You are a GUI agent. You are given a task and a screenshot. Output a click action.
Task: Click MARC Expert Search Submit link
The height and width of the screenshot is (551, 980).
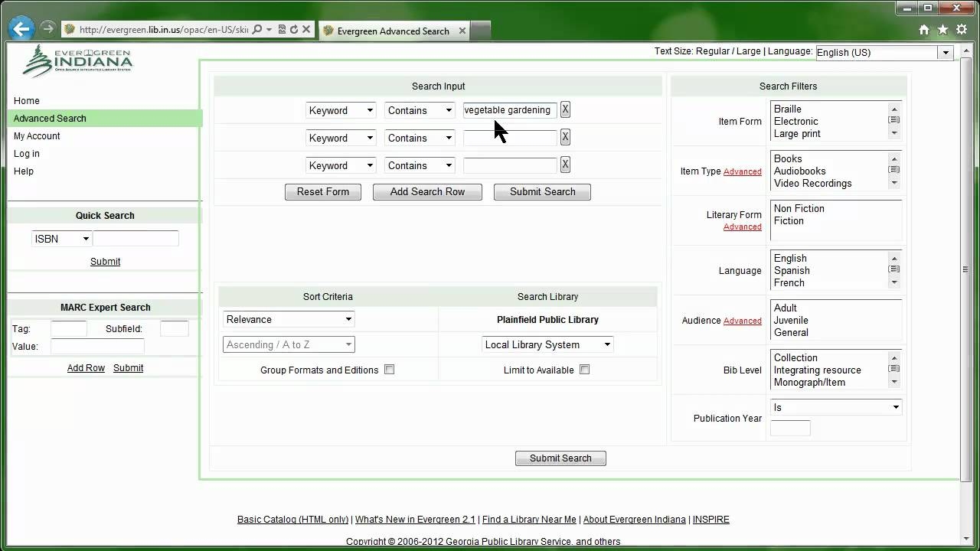tap(128, 367)
